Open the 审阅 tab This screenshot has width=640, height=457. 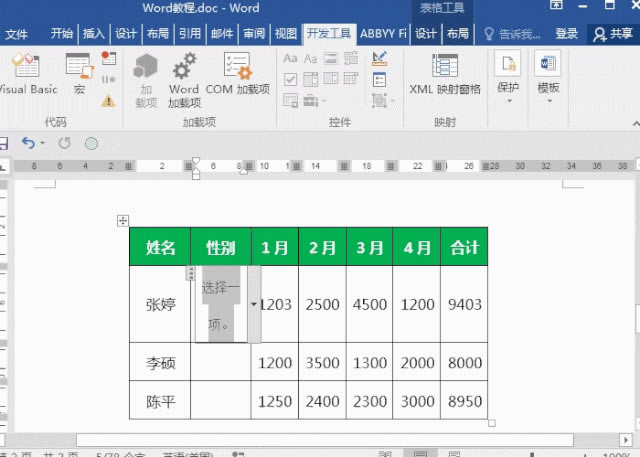[254, 33]
